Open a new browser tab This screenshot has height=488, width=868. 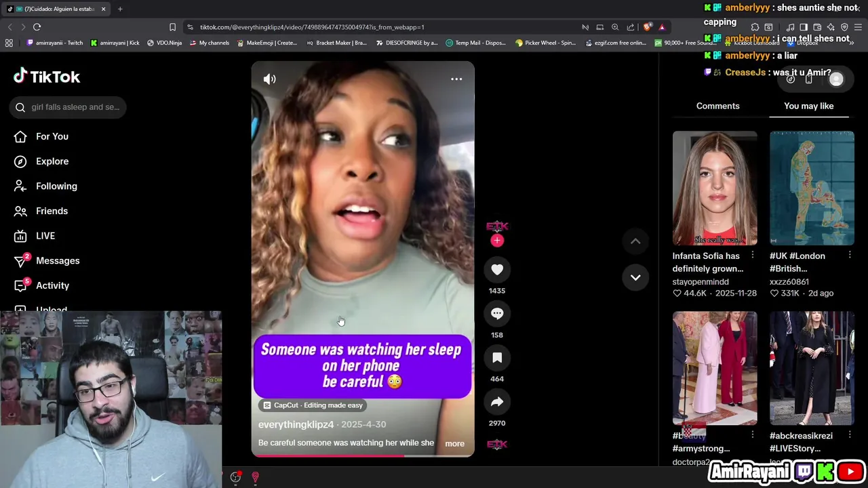tap(120, 9)
